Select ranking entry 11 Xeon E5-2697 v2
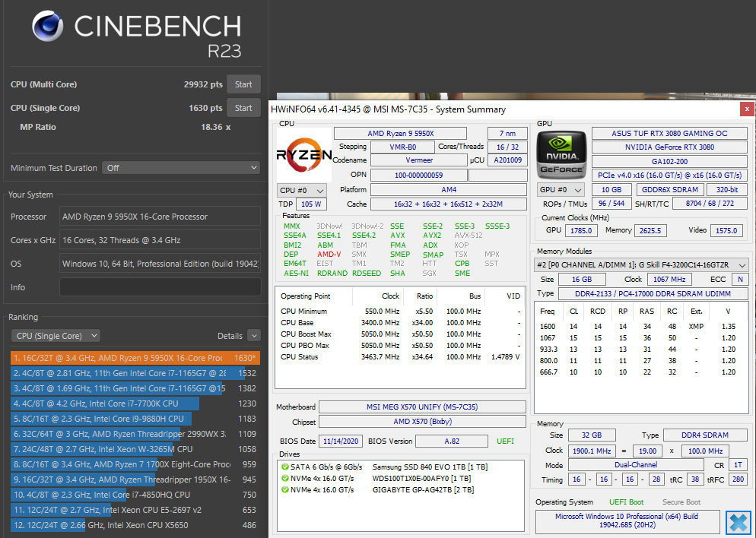 [135, 510]
